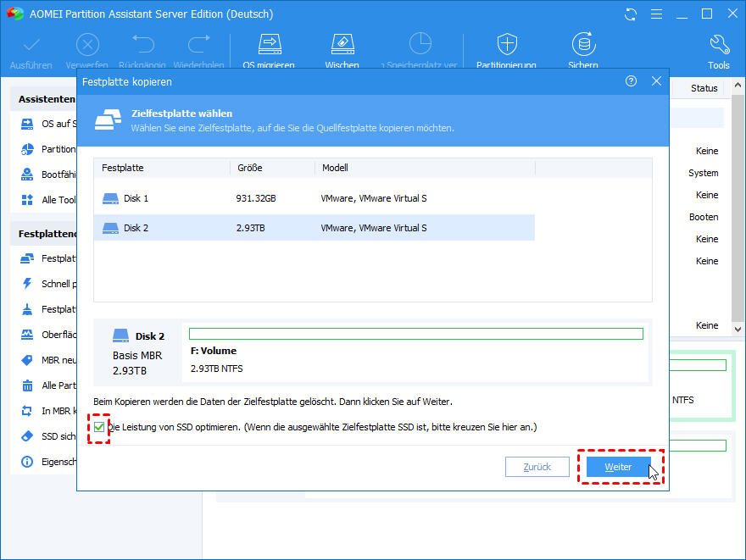Select Disk 2 row in disk list

[x=314, y=228]
